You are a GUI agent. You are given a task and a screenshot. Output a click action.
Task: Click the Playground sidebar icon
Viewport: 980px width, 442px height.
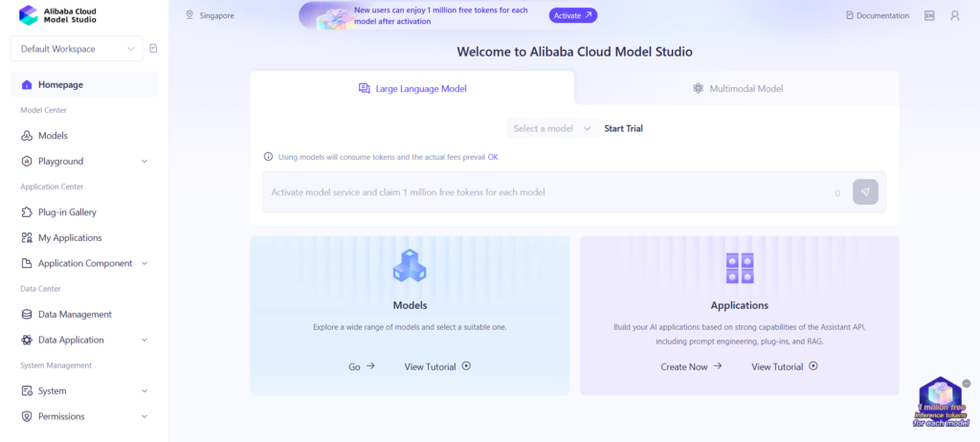click(27, 162)
